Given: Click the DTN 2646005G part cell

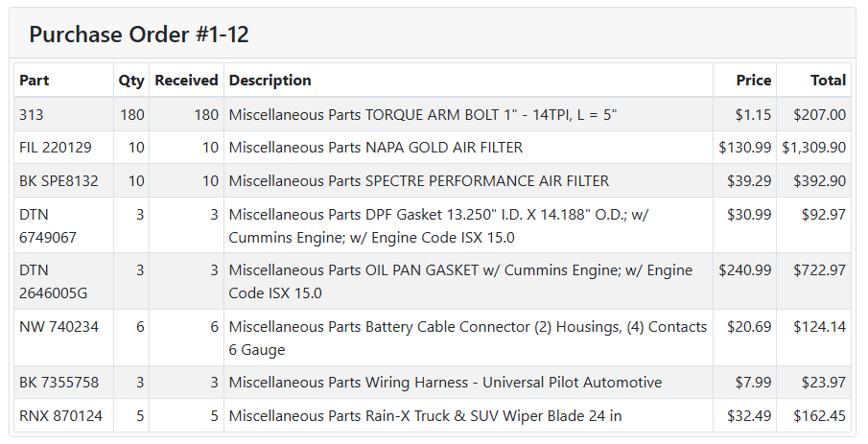Looking at the screenshot, I should pyautogui.click(x=53, y=282).
